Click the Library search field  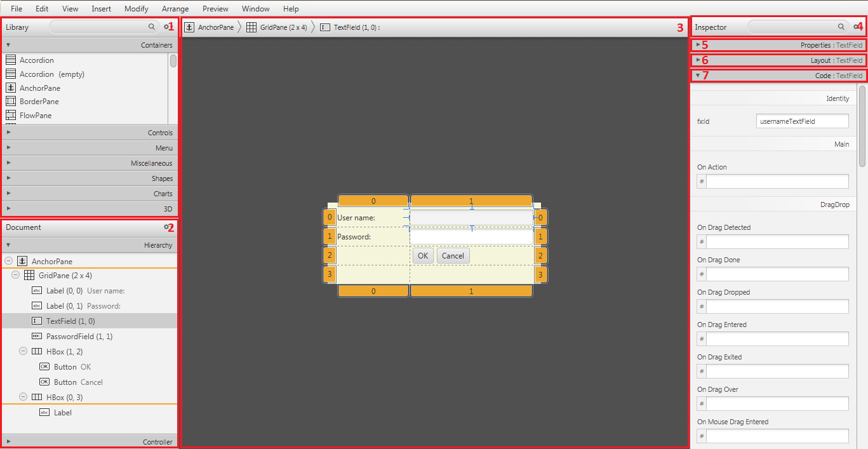103,27
